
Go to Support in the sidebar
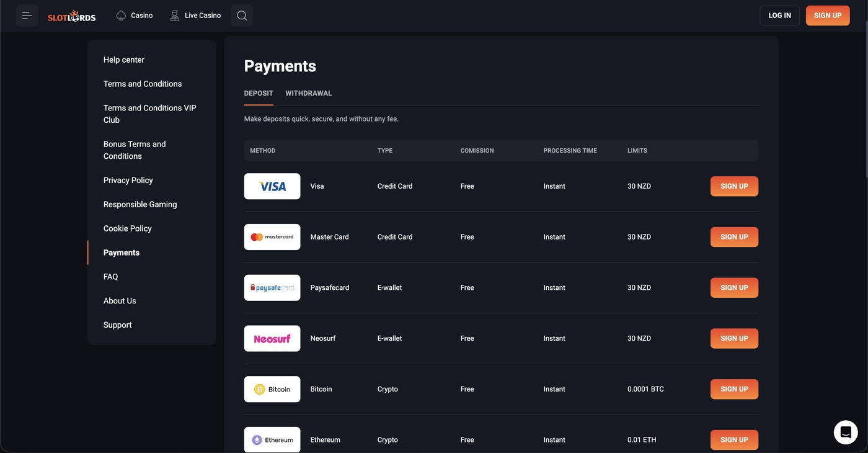coord(118,325)
